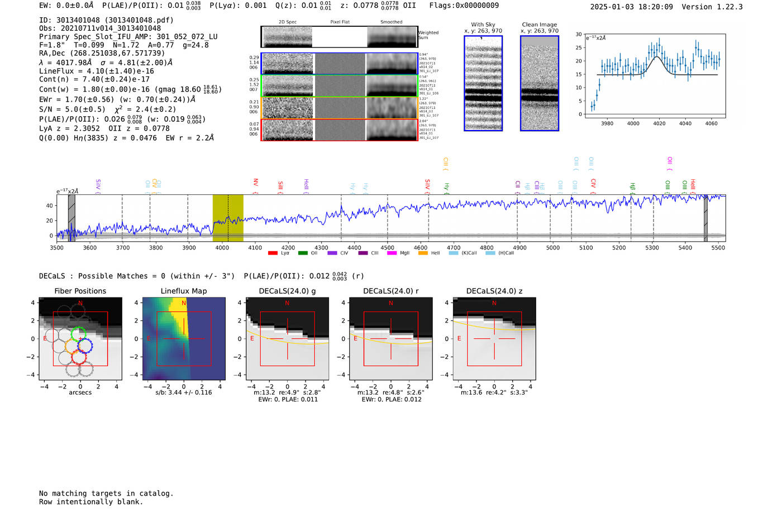Click the orange HeII legend swatch
782x532 pixels.
pyautogui.click(x=423, y=253)
